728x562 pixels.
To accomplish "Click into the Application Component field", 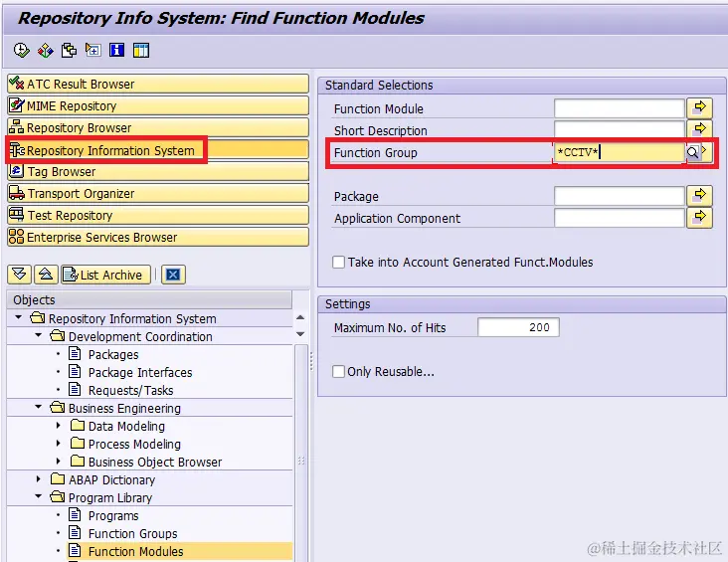I will pyautogui.click(x=620, y=218).
